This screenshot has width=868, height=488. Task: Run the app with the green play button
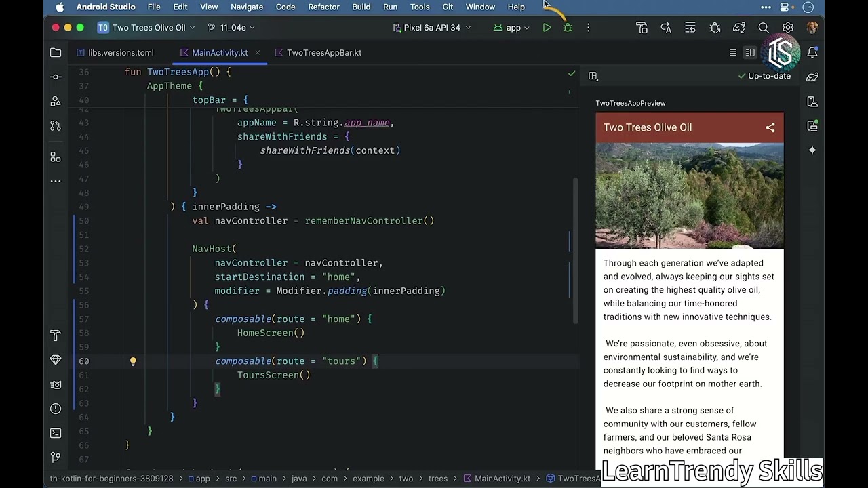(547, 28)
